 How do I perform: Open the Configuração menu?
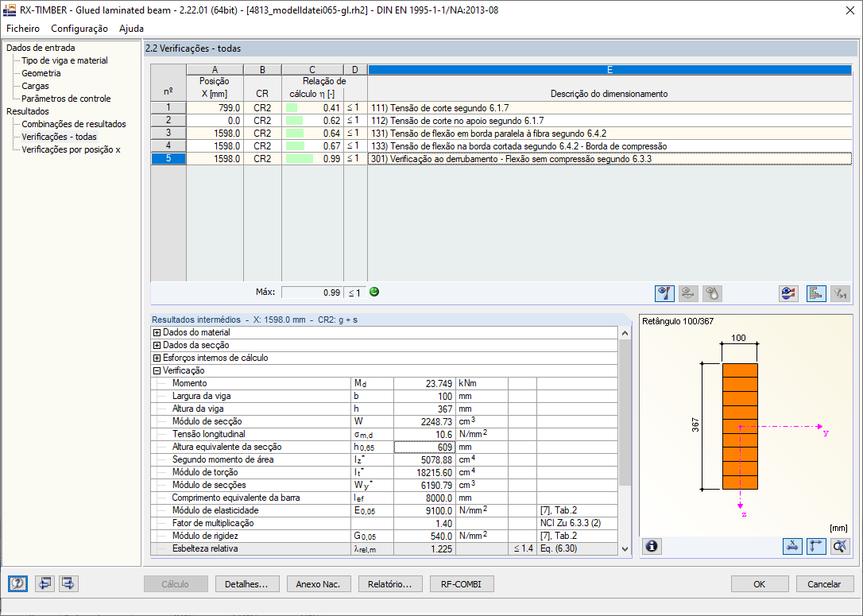coord(79,29)
